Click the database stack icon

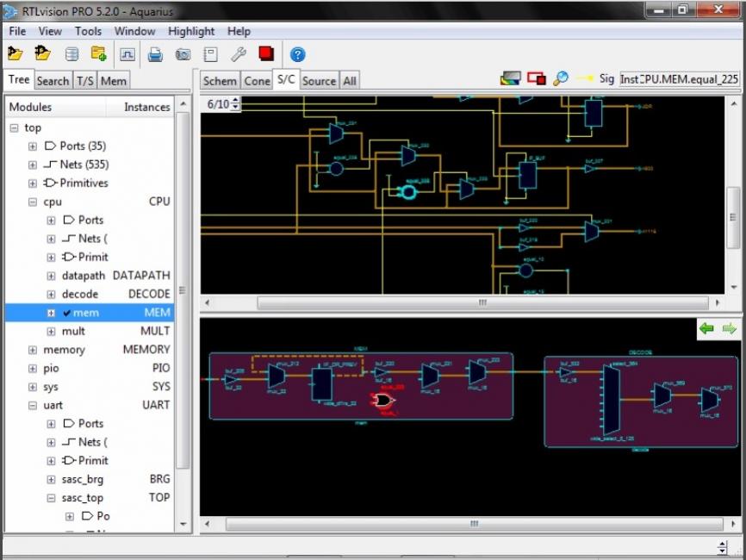pyautogui.click(x=71, y=54)
